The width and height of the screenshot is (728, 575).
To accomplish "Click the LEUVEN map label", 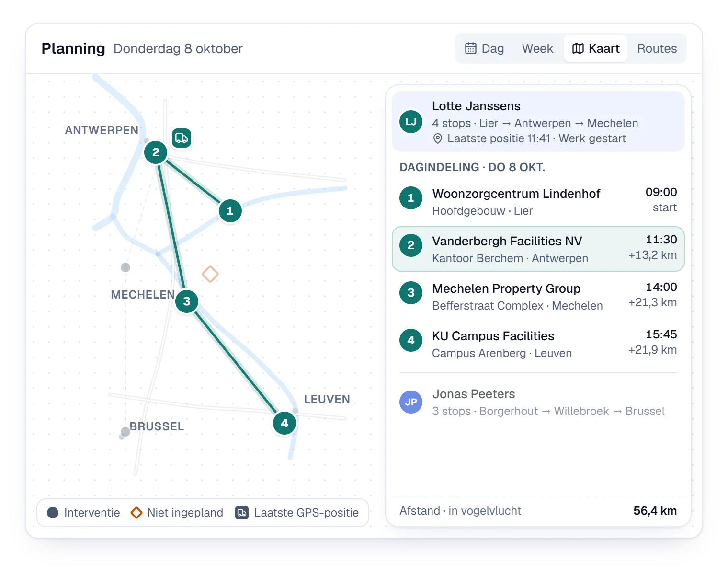I will click(327, 399).
